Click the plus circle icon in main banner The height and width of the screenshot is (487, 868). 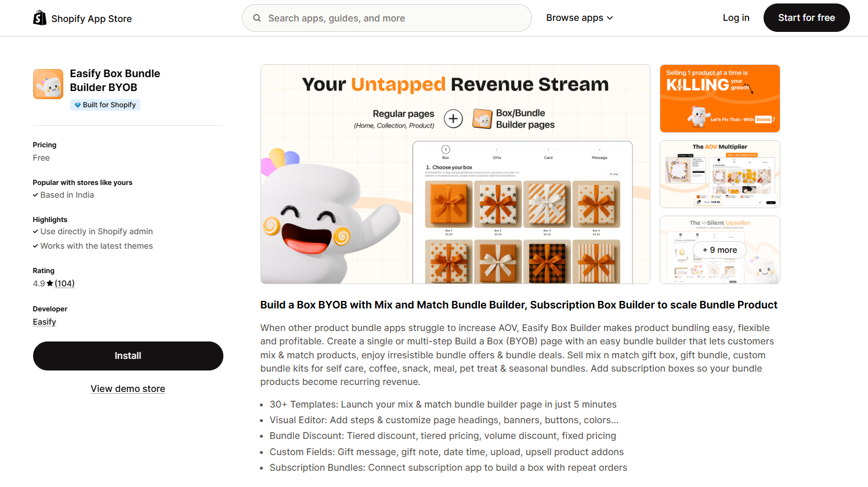453,119
